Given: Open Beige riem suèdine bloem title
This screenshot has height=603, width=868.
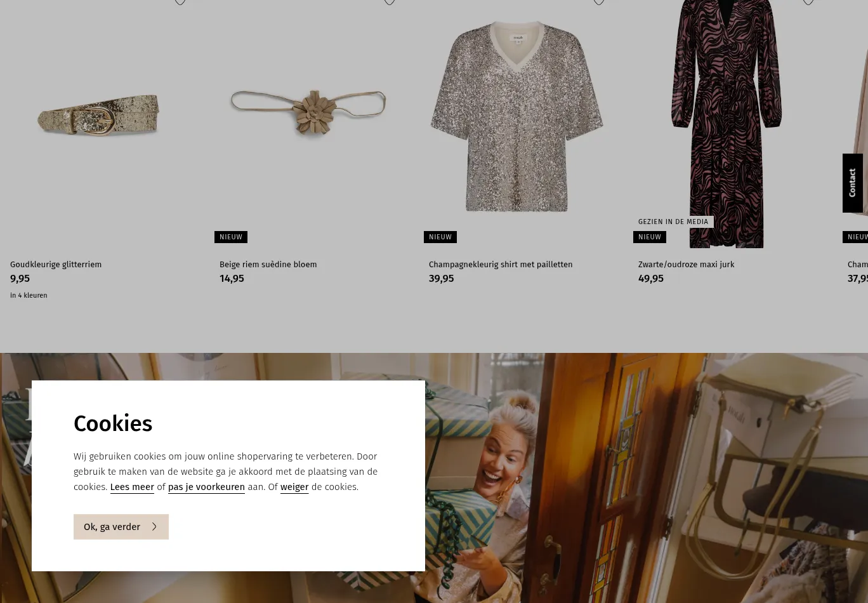Looking at the screenshot, I should tap(268, 265).
